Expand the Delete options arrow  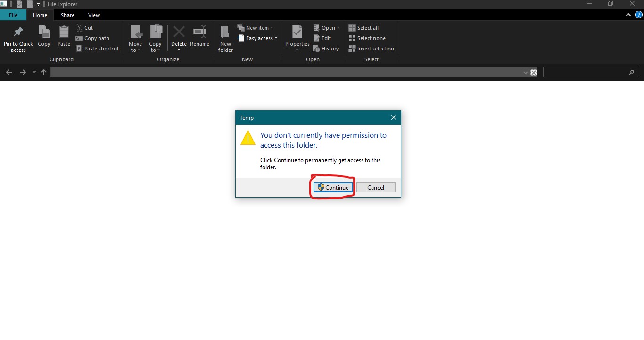(179, 50)
